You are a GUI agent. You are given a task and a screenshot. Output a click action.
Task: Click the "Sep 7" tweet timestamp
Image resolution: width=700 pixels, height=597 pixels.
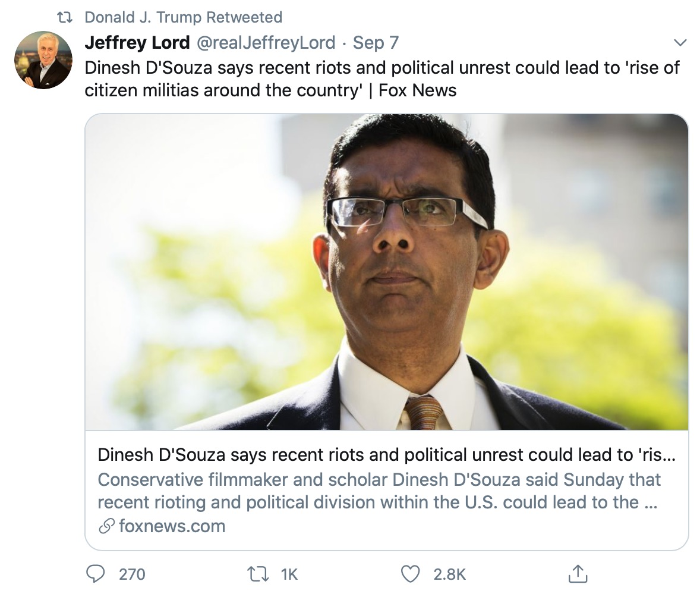pyautogui.click(x=376, y=43)
